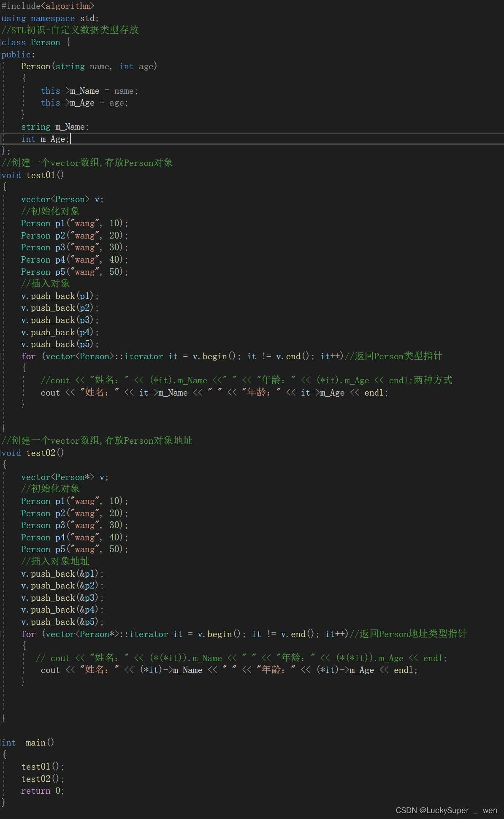
Task: Click the 'void test01()' function header
Action: coord(33,175)
